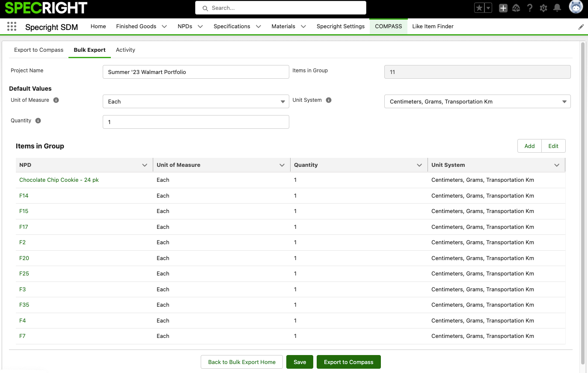This screenshot has width=588, height=373.
Task: Open the Specright Settings tab
Action: pyautogui.click(x=341, y=27)
